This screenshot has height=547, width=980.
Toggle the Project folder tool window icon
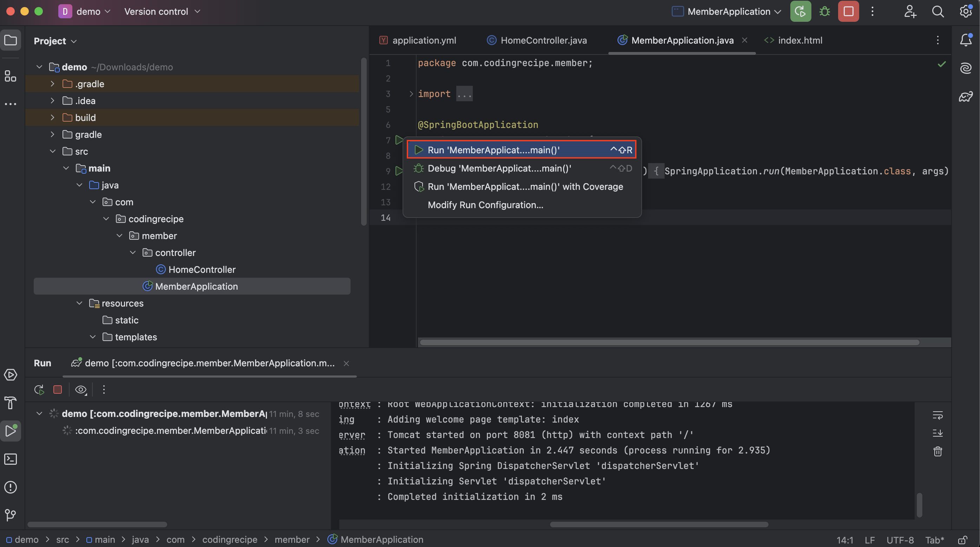pyautogui.click(x=11, y=40)
